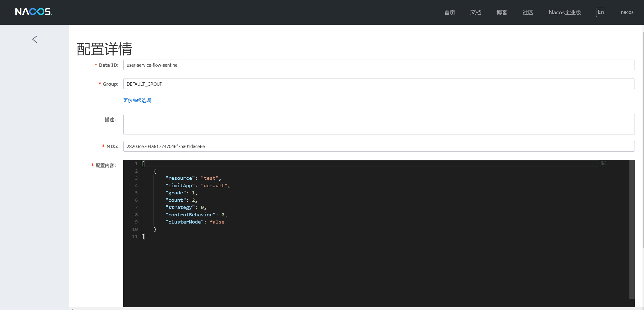Click the page vertical scrollbar
This screenshot has width=644, height=310.
[x=643, y=139]
